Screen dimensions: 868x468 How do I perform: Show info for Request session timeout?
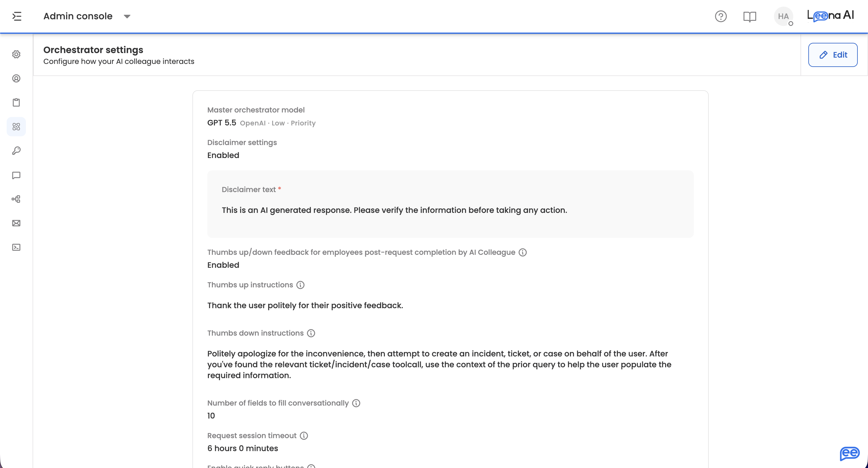pyautogui.click(x=304, y=436)
